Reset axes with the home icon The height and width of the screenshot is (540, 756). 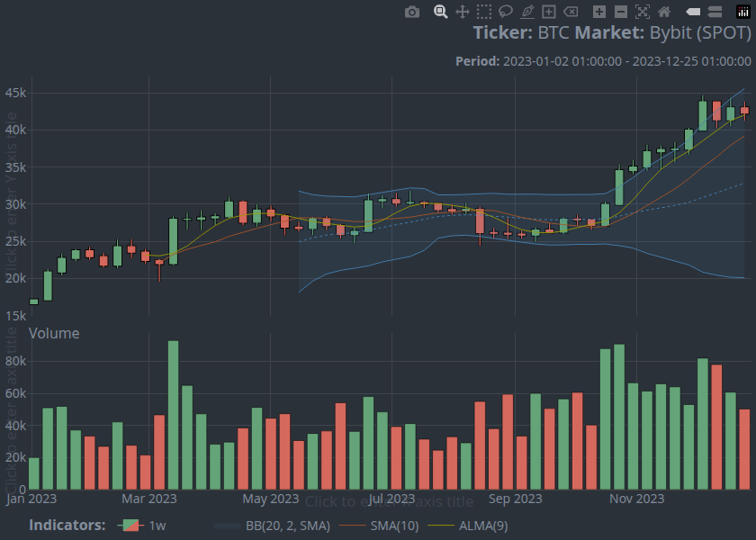(x=664, y=12)
